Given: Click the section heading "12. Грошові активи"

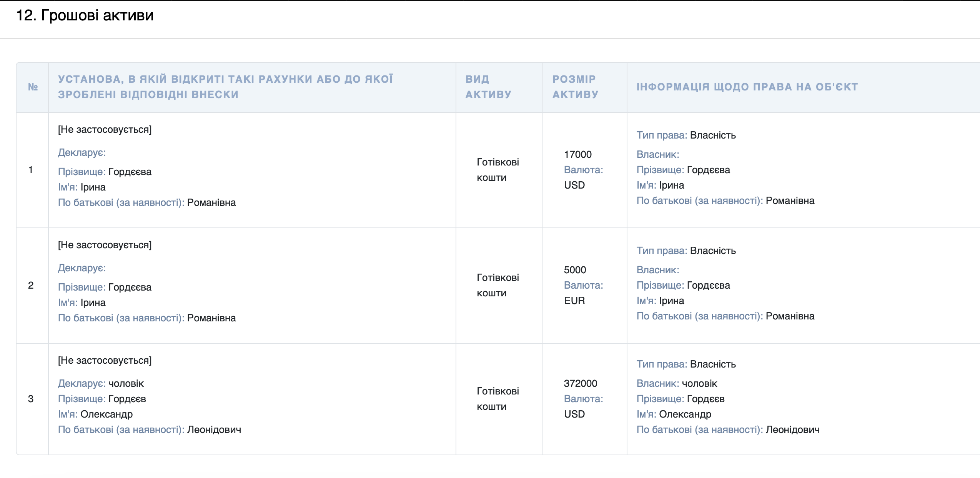Looking at the screenshot, I should point(85,15).
